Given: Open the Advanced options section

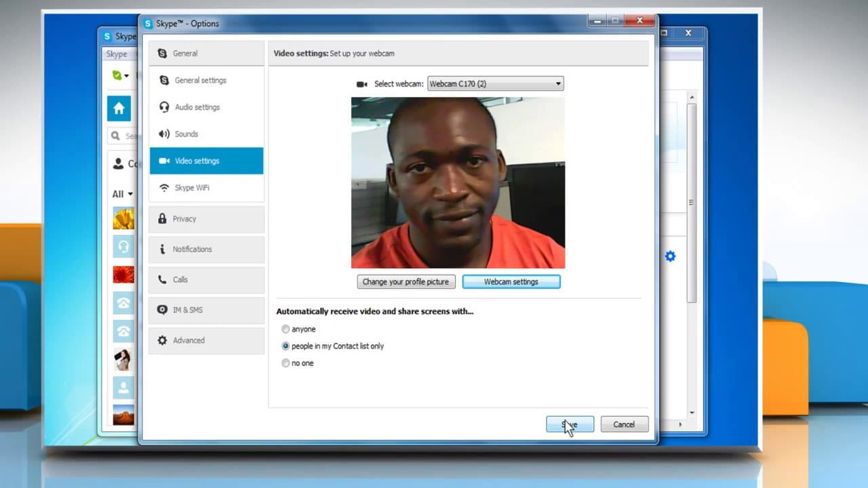Looking at the screenshot, I should click(x=207, y=340).
